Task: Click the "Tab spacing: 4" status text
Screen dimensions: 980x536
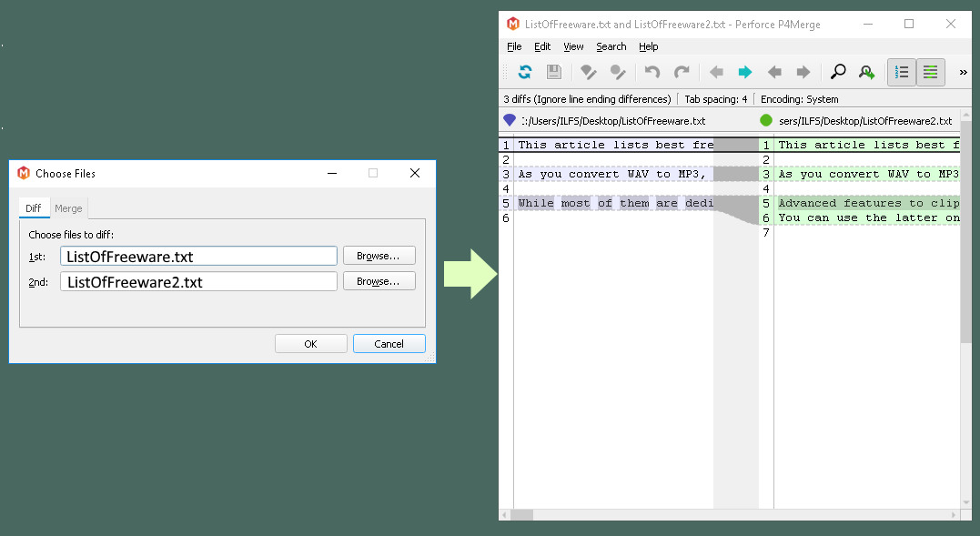Action: click(x=715, y=99)
